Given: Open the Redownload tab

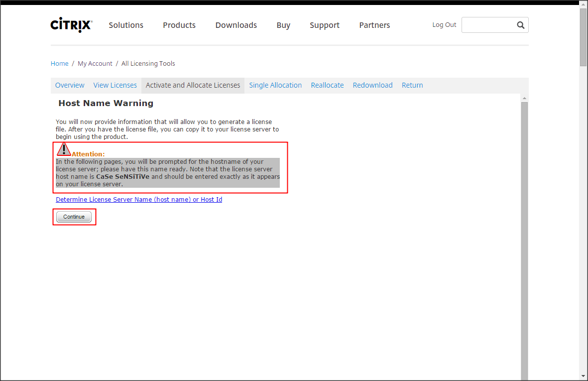Looking at the screenshot, I should tap(372, 85).
